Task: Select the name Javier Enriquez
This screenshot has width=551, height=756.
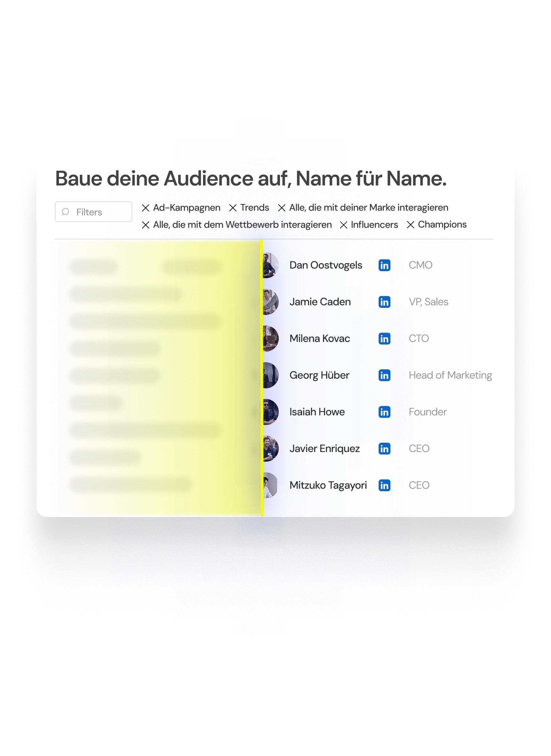Action: coord(325,449)
